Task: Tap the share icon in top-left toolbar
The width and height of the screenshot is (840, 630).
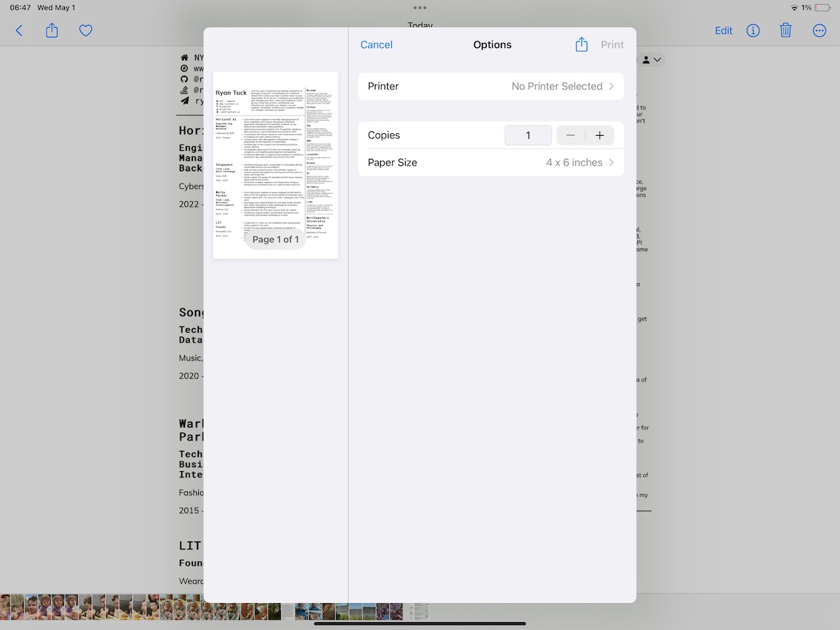Action: click(x=52, y=31)
